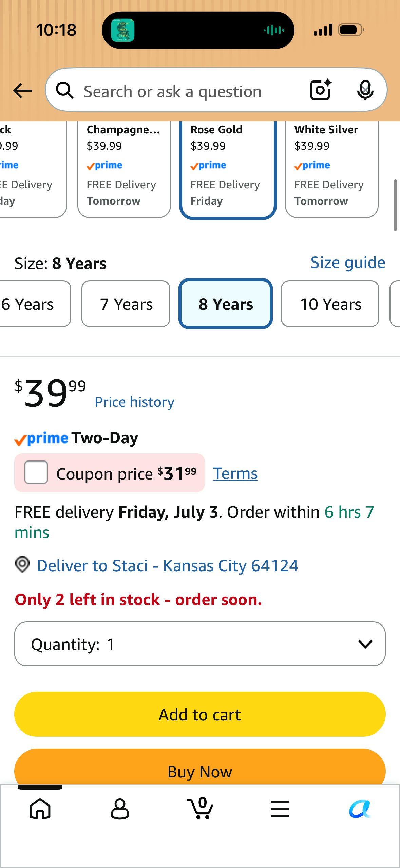Tap the Add to cart button
This screenshot has height=868, width=400.
[200, 714]
